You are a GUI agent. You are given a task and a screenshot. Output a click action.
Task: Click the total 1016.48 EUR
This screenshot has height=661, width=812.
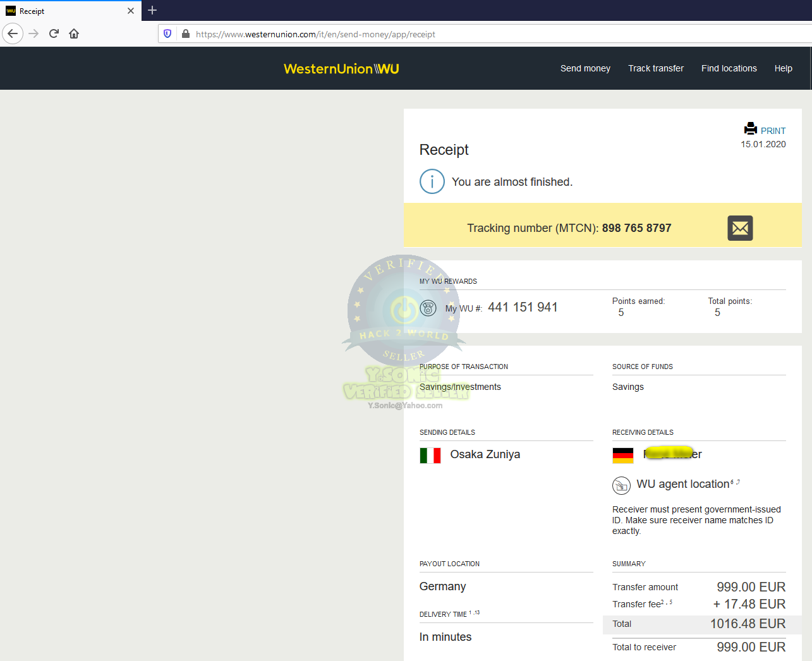(x=748, y=624)
